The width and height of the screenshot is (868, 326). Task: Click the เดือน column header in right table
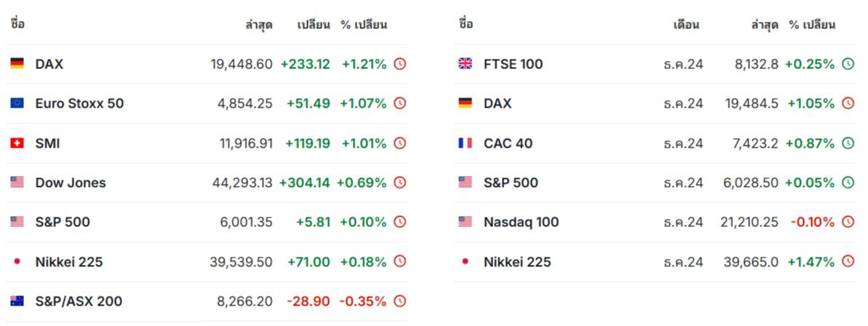[686, 25]
